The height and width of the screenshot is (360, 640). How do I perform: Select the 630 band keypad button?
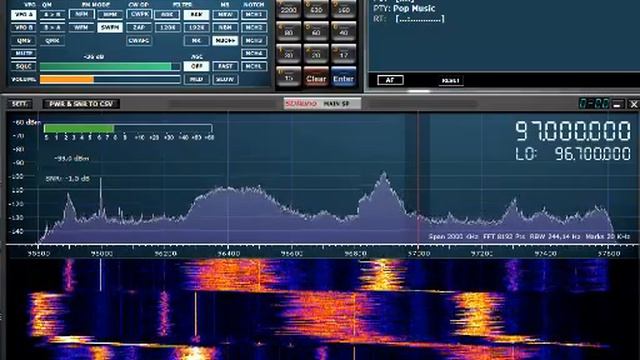point(316,9)
